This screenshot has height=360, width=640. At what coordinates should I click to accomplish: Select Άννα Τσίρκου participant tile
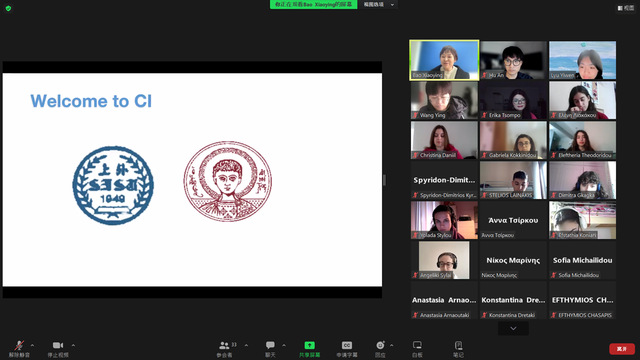[x=513, y=220]
